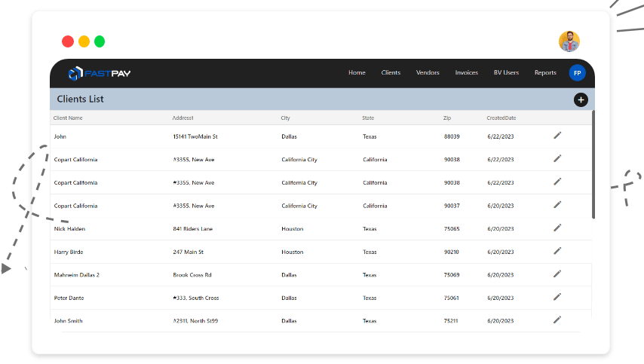Click the profile photo thumbnail at top right
This screenshot has height=364, width=644.
(x=569, y=41)
